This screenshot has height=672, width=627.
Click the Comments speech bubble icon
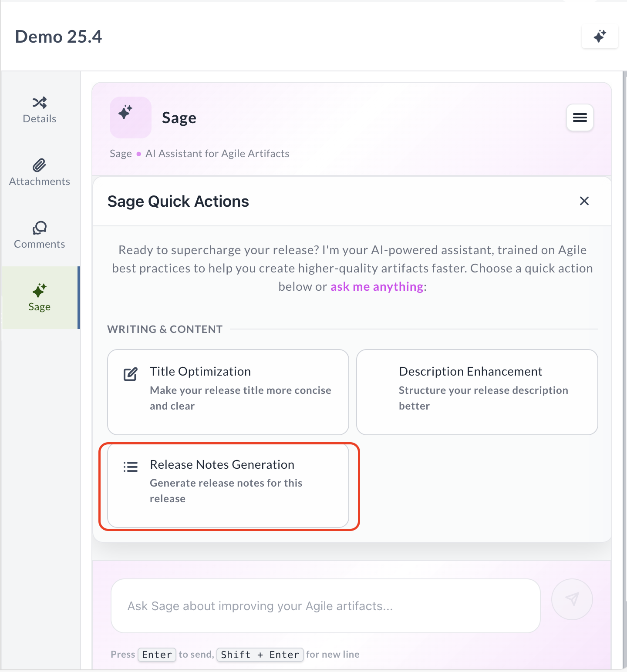pos(39,228)
